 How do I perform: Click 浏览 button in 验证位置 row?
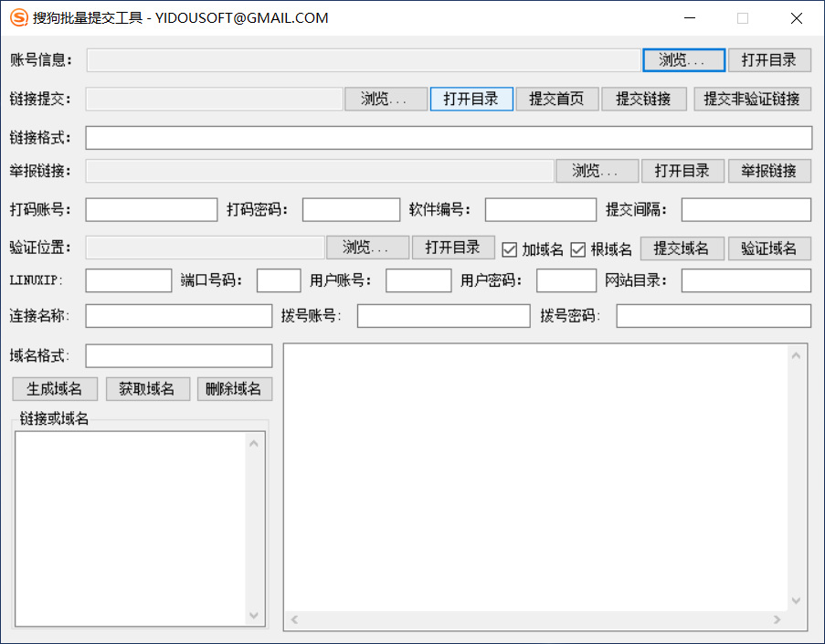[x=367, y=248]
